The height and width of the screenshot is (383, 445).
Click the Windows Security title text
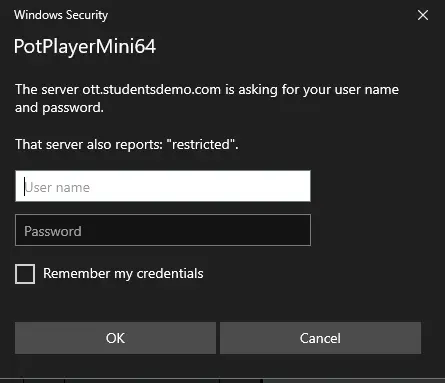point(61,15)
